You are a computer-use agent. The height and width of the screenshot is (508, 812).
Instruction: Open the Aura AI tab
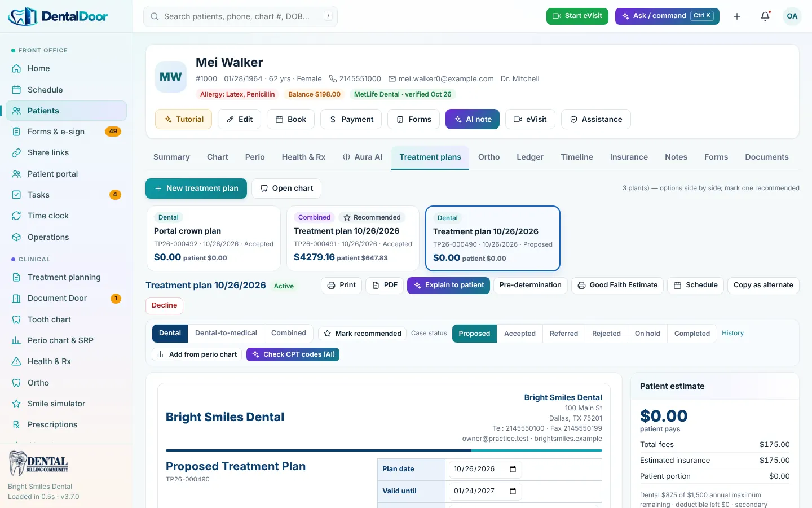[363, 157]
